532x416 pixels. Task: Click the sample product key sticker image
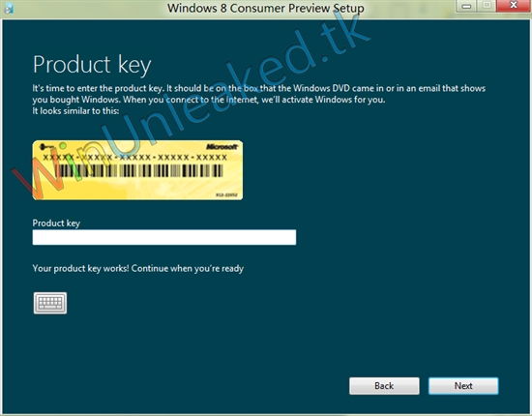click(x=137, y=170)
